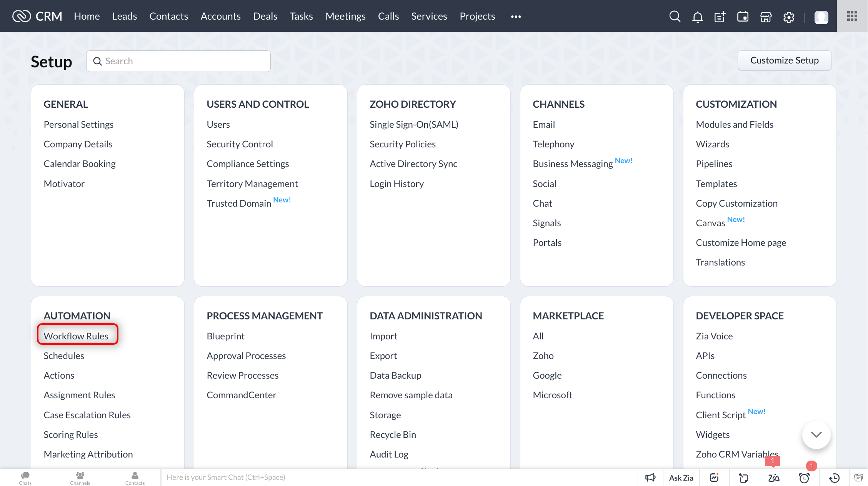This screenshot has height=486, width=868.
Task: Click the Calendar/Schedule icon in header
Action: (x=742, y=17)
